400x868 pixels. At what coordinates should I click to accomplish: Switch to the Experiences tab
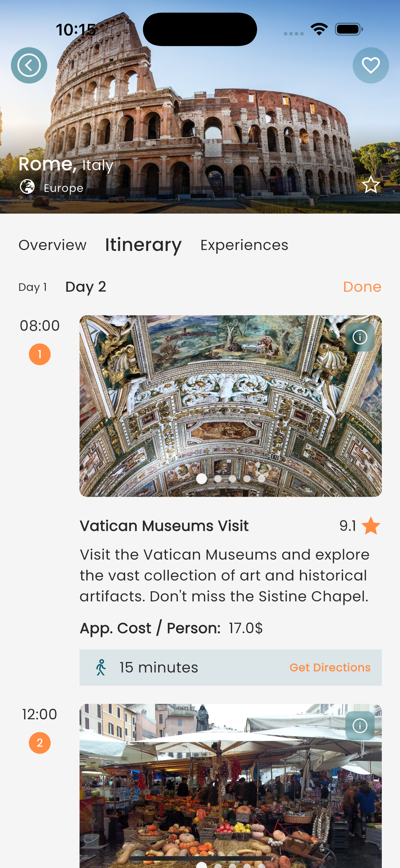click(x=244, y=245)
